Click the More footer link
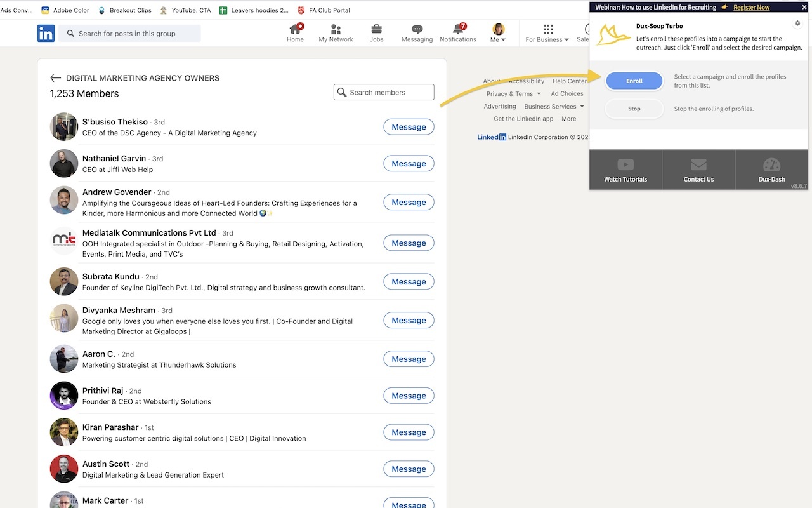This screenshot has height=508, width=812. [x=569, y=119]
